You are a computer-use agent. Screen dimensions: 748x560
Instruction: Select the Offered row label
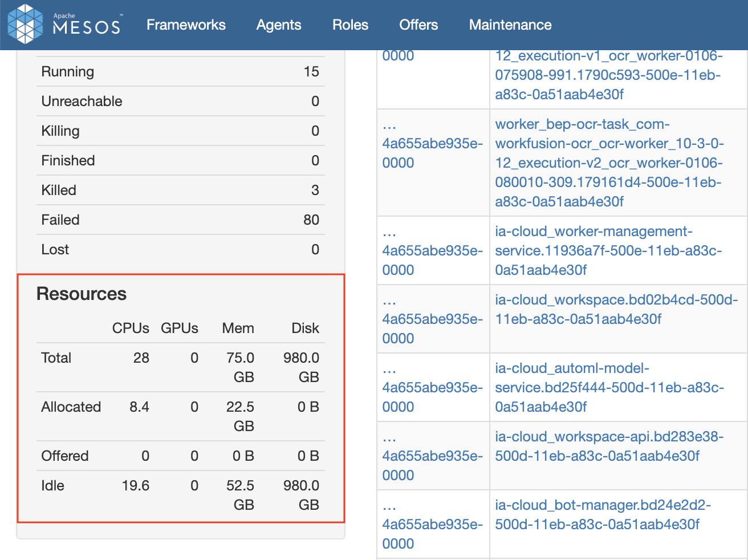65,456
